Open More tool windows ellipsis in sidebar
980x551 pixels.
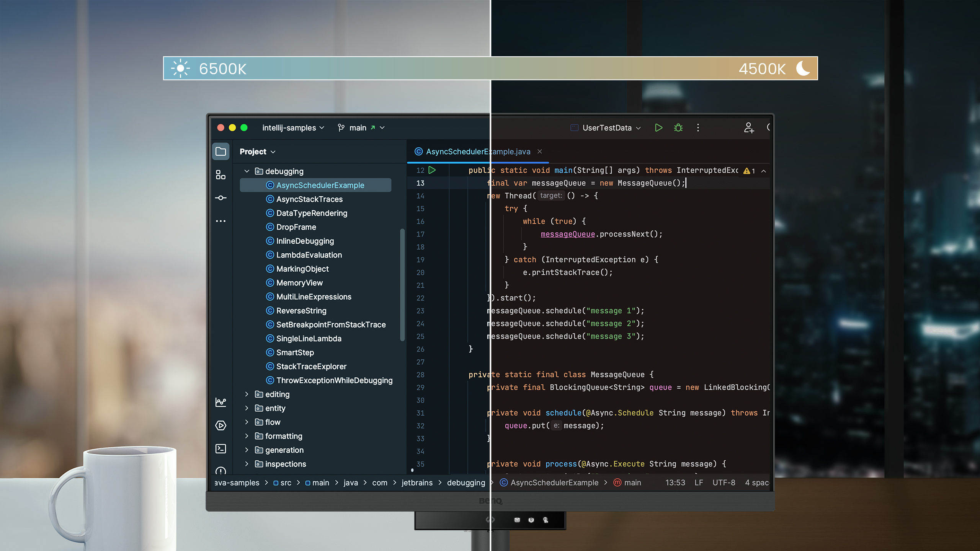click(x=220, y=221)
